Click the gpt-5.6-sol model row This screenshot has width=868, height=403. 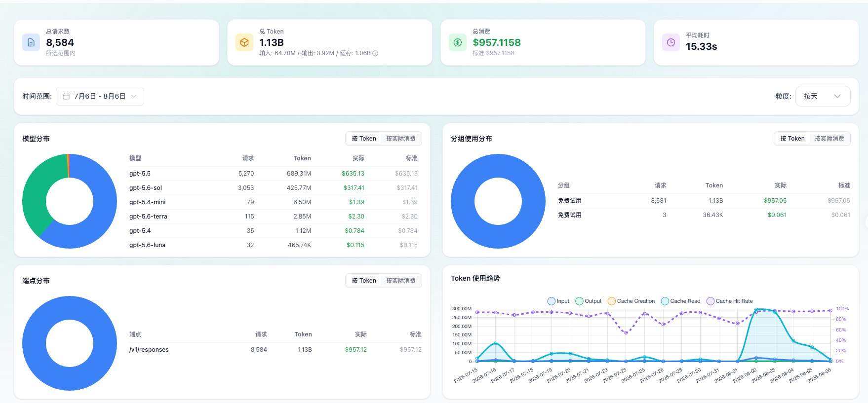(x=274, y=188)
